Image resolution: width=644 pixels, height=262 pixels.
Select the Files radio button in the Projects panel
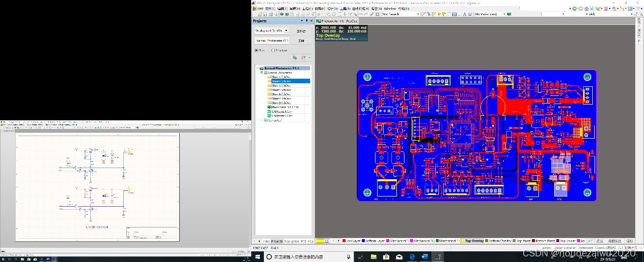[x=256, y=50]
